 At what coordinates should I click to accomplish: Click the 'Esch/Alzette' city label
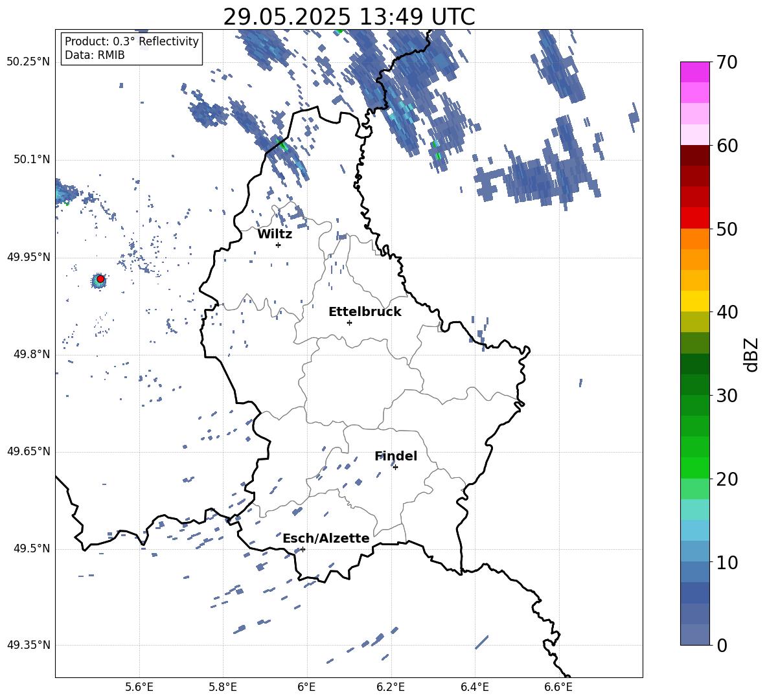click(326, 538)
